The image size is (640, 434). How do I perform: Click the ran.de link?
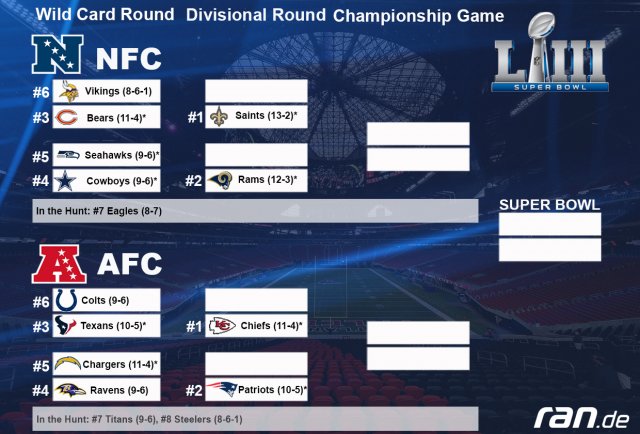pyautogui.click(x=582, y=417)
